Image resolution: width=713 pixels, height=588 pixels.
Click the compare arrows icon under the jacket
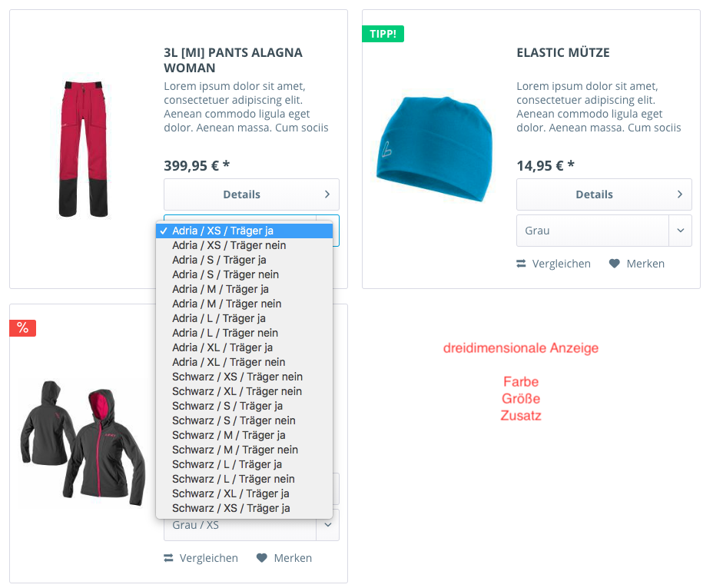coord(169,558)
